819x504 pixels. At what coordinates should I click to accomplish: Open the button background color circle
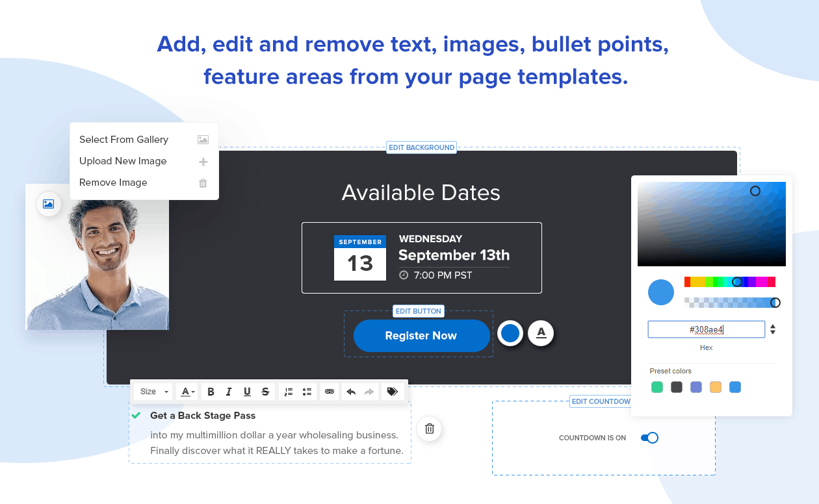click(510, 333)
